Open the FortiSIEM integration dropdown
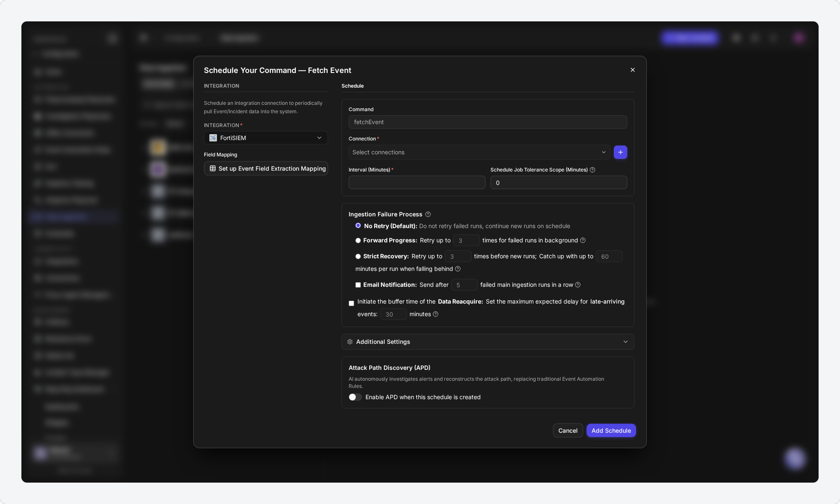Image resolution: width=840 pixels, height=504 pixels. click(x=266, y=138)
